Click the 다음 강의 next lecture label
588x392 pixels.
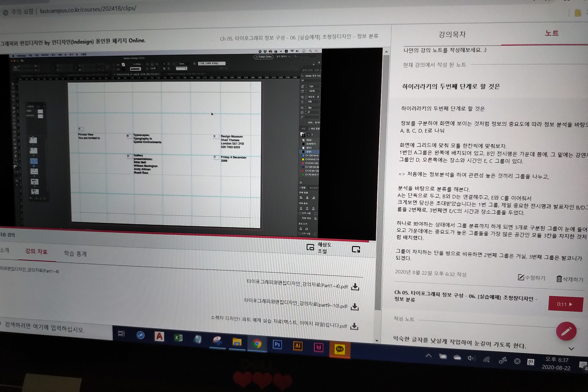pos(8,235)
